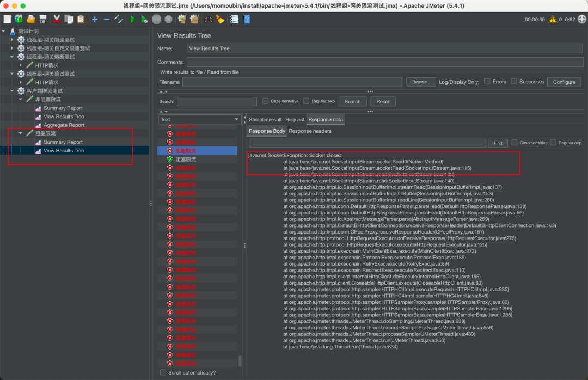Start the test with green play icon
The height and width of the screenshot is (380, 588).
click(132, 19)
